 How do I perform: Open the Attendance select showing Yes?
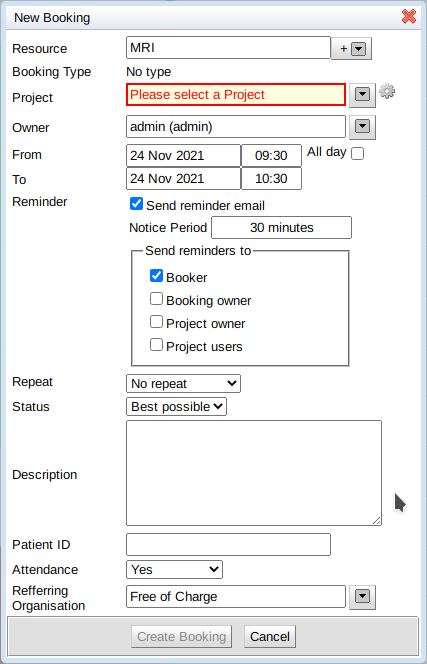point(174,570)
